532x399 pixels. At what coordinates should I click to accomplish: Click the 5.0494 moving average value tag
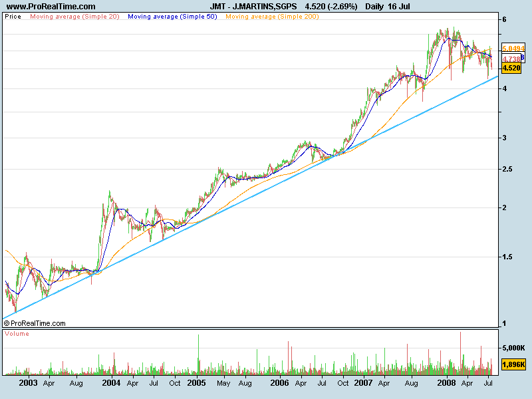513,49
